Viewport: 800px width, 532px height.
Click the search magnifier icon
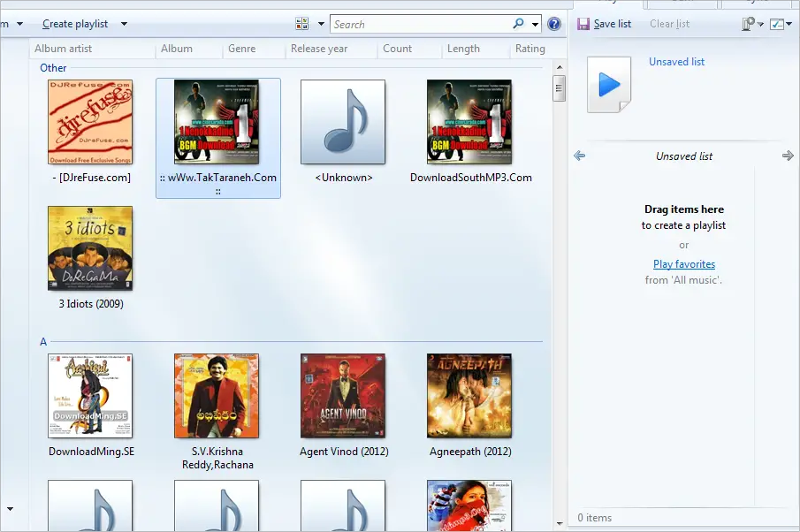[x=518, y=24]
